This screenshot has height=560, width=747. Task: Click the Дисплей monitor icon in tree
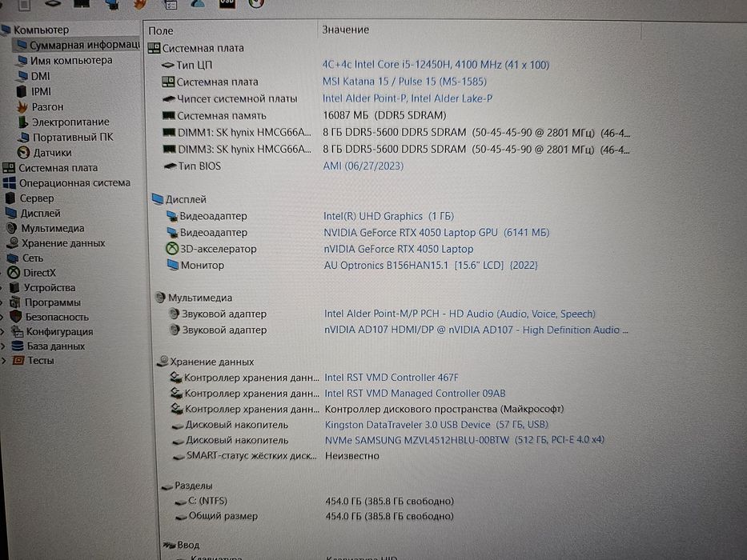pos(11,213)
